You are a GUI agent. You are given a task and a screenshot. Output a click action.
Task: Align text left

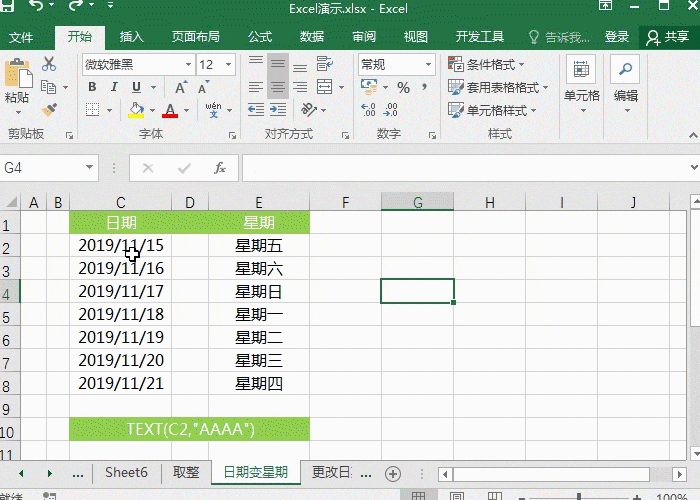tap(256, 87)
